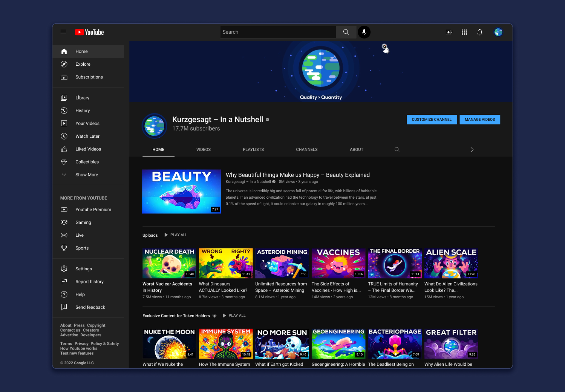Click into the Search field

[x=278, y=32]
